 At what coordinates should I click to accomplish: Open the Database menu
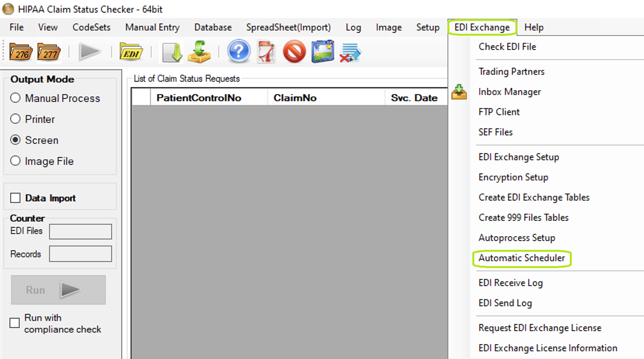tap(213, 27)
